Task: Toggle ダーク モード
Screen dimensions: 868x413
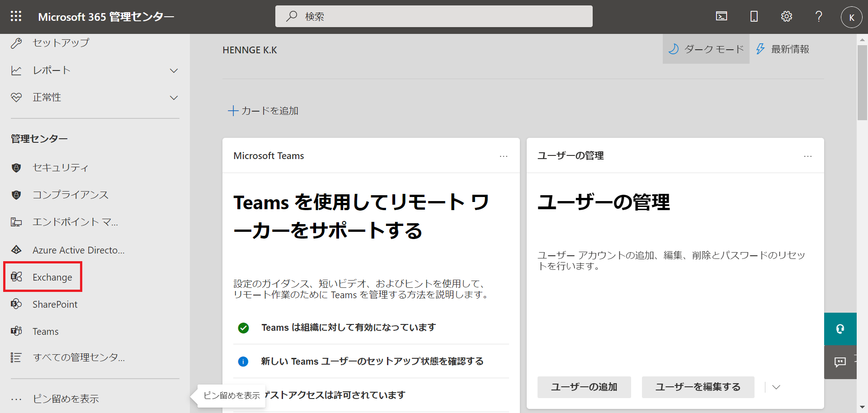Action: point(706,49)
